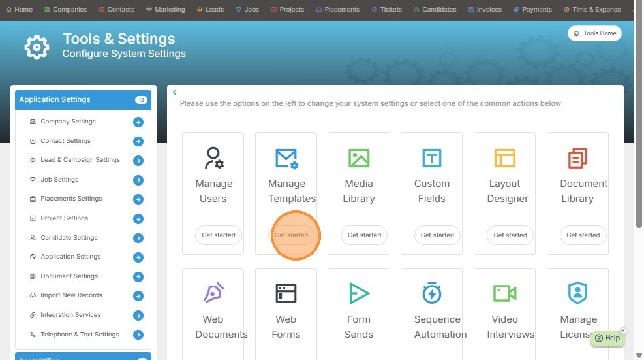Click Get started under Media Library
The height and width of the screenshot is (360, 644).
tap(364, 235)
